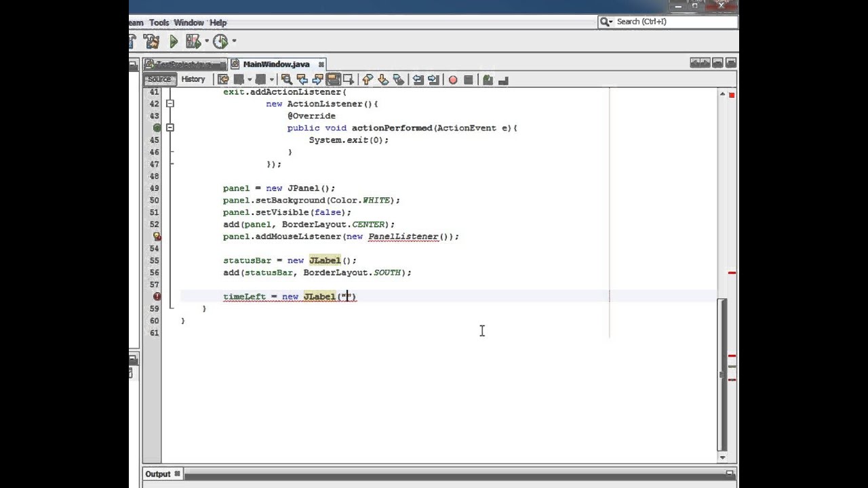Maximize the editor window button
The width and height of the screenshot is (868, 488).
(x=730, y=63)
